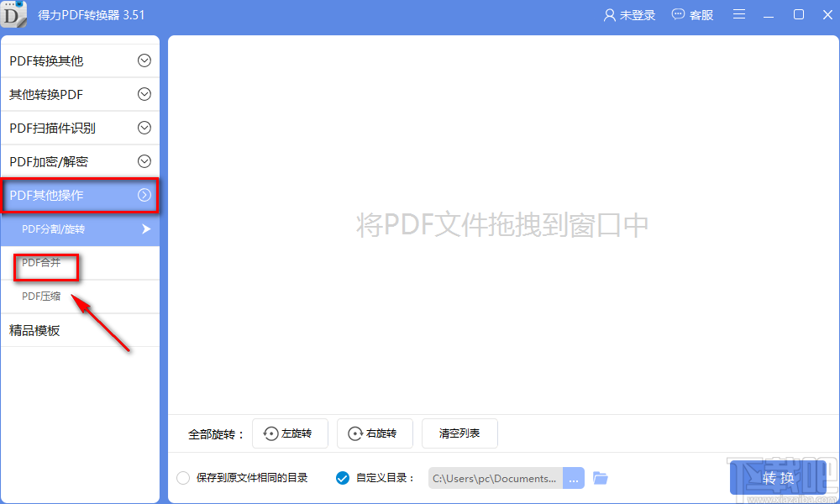Close the PDF converter window
This screenshot has height=504, width=840.
click(827, 14)
